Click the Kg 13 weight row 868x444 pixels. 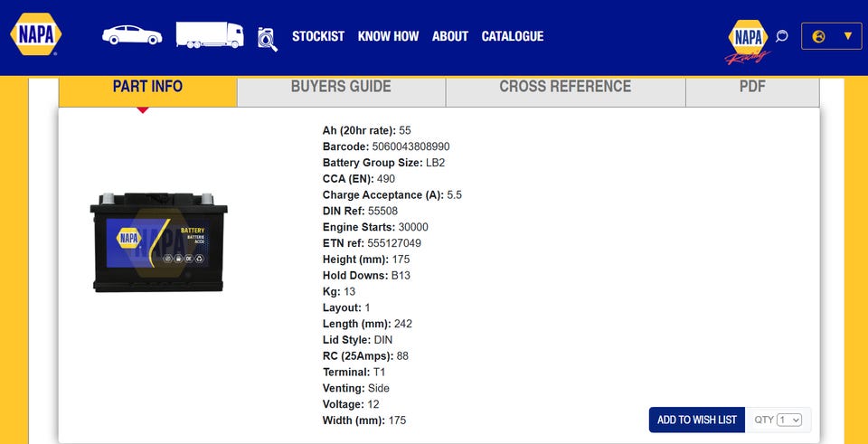point(339,291)
